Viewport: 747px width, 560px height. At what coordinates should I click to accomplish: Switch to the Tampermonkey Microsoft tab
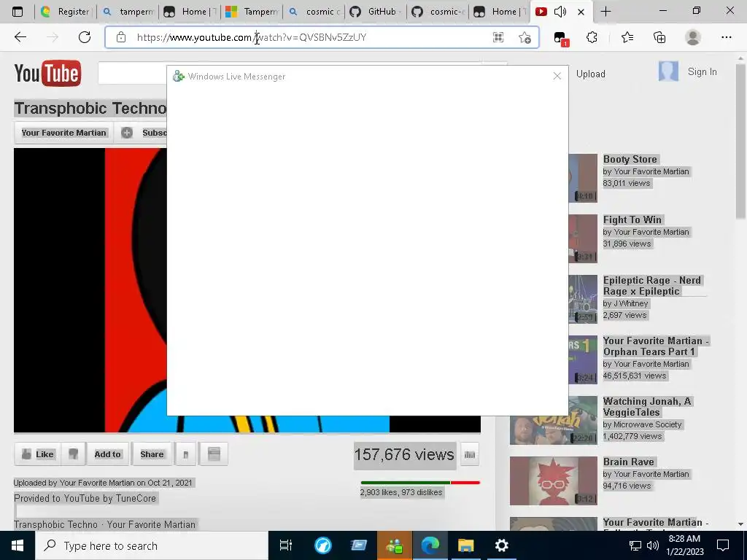tap(252, 12)
